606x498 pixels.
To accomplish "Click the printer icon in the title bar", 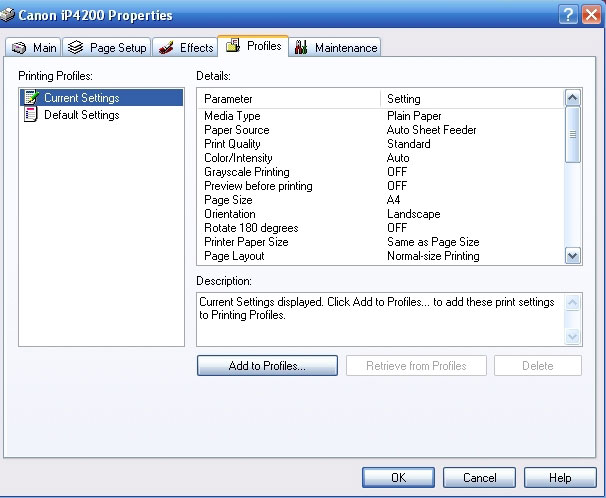I will coord(7,15).
